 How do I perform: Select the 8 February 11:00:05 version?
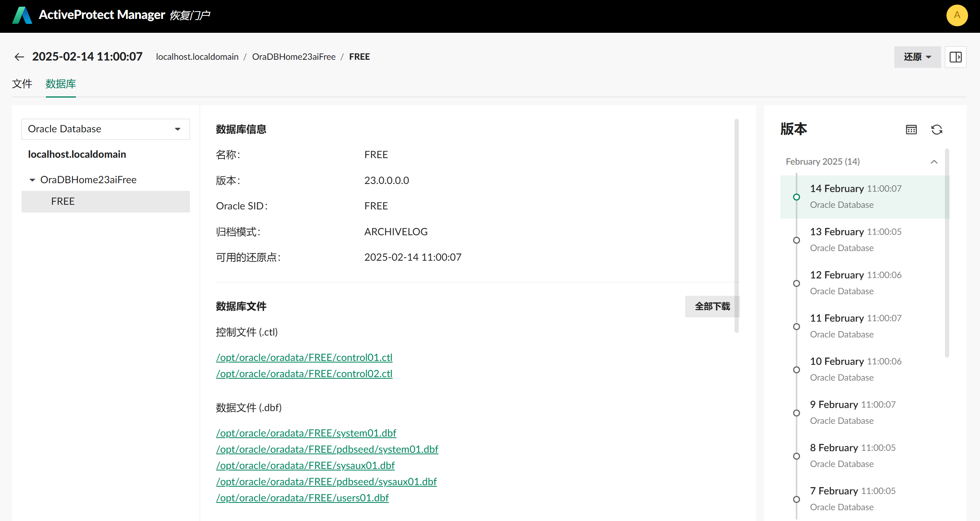click(x=865, y=456)
